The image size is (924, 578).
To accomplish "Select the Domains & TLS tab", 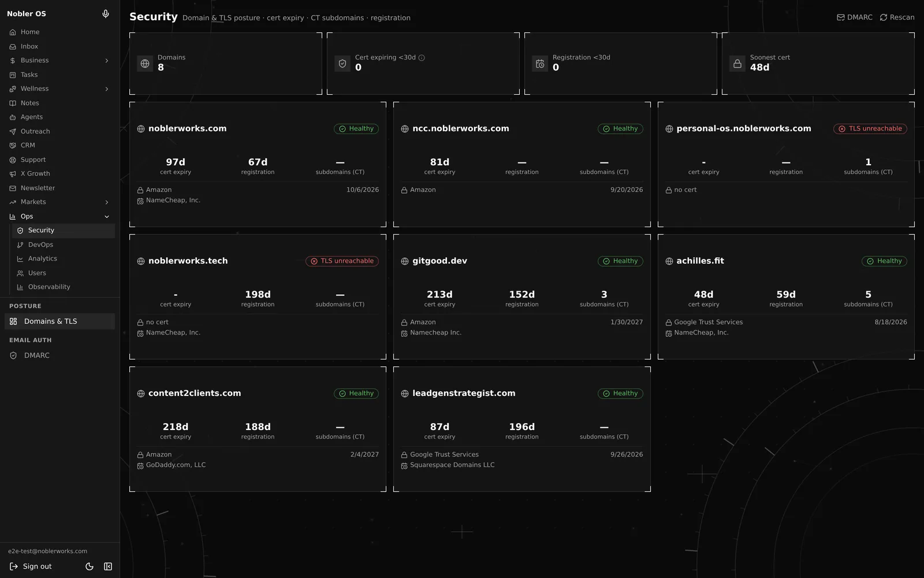I will coord(60,321).
